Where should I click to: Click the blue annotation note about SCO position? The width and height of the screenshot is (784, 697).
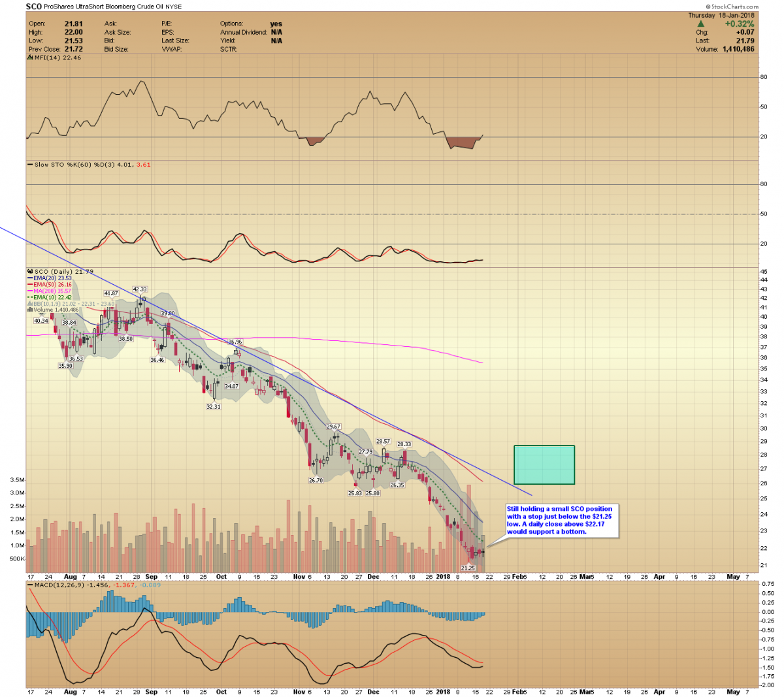click(x=562, y=520)
